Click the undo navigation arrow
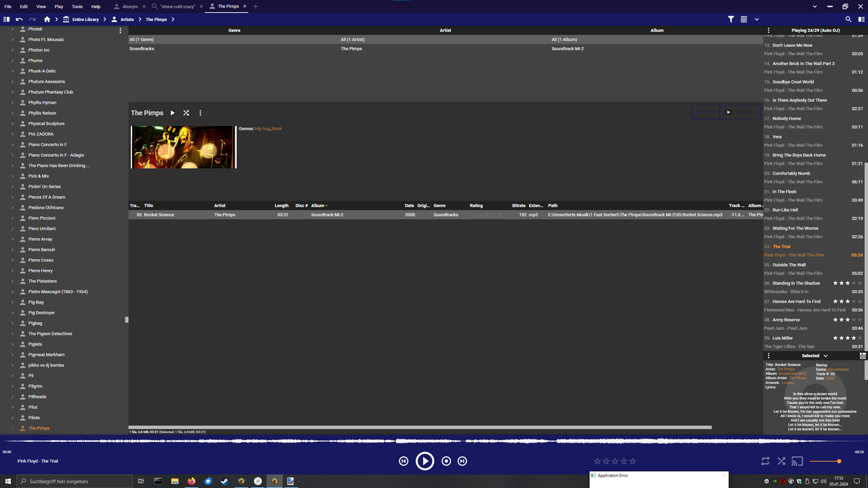This screenshot has width=868, height=488. tap(19, 20)
